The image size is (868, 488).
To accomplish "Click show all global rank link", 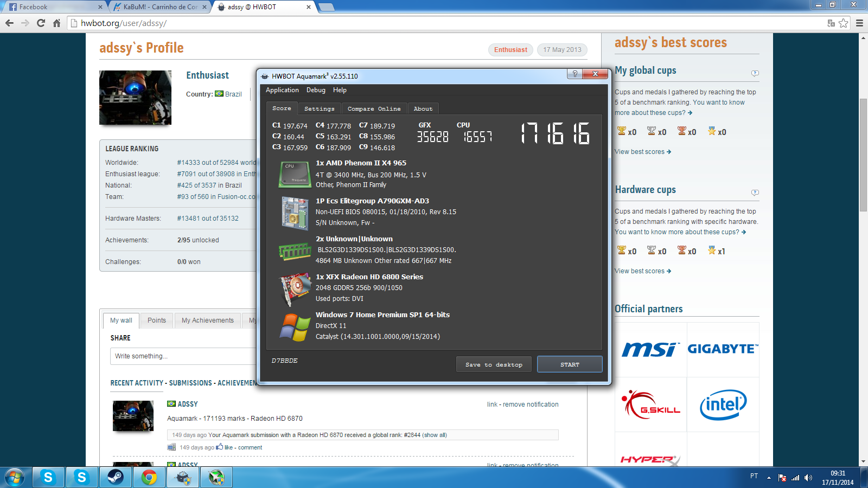I will pos(435,435).
